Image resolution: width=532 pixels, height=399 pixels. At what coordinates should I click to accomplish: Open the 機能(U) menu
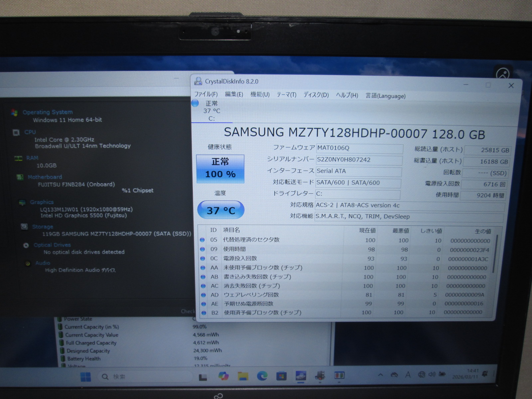pos(260,95)
